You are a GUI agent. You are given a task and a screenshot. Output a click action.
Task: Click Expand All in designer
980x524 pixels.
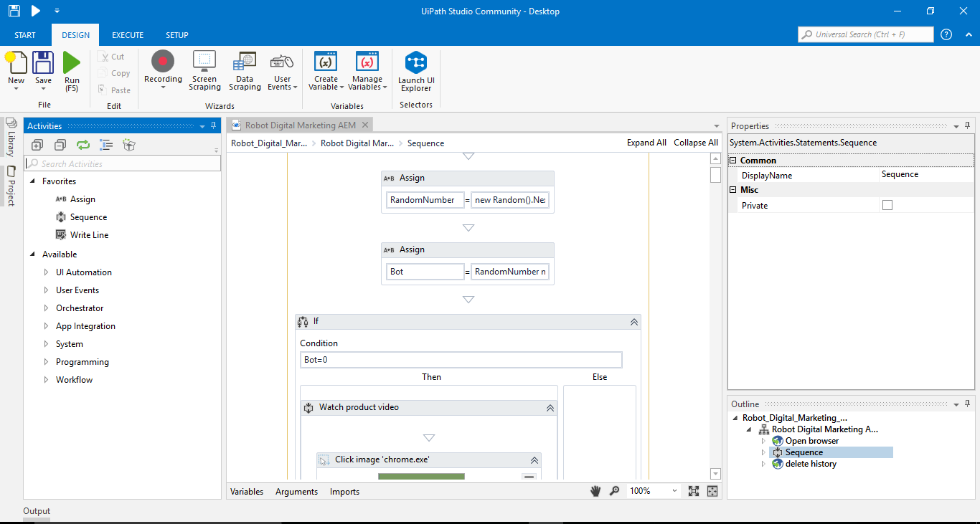tap(646, 143)
